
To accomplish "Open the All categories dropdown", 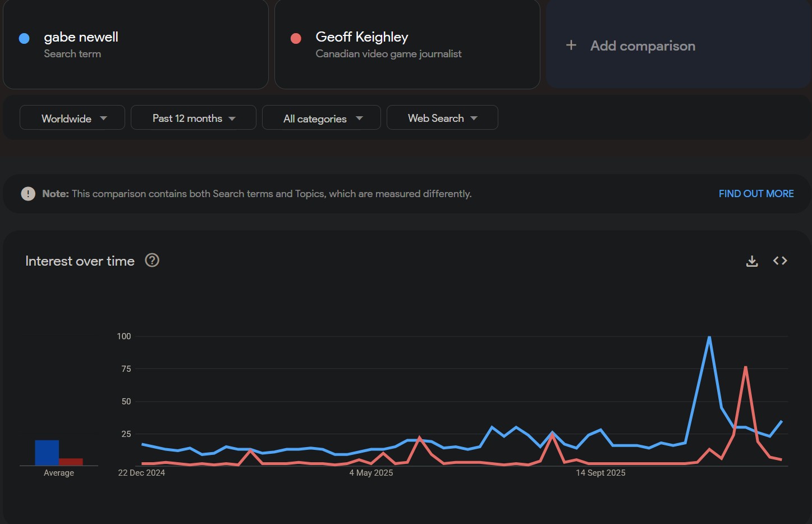I will tap(322, 118).
